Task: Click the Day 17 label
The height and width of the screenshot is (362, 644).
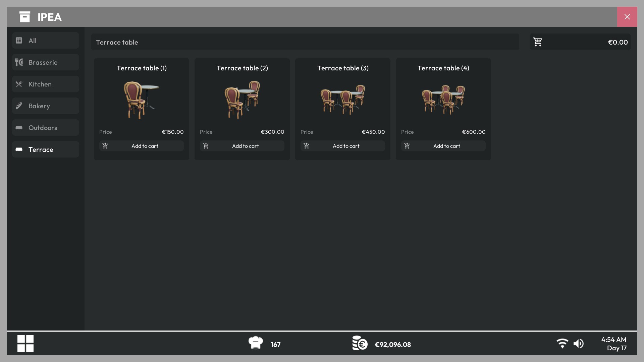Action: 617,348
